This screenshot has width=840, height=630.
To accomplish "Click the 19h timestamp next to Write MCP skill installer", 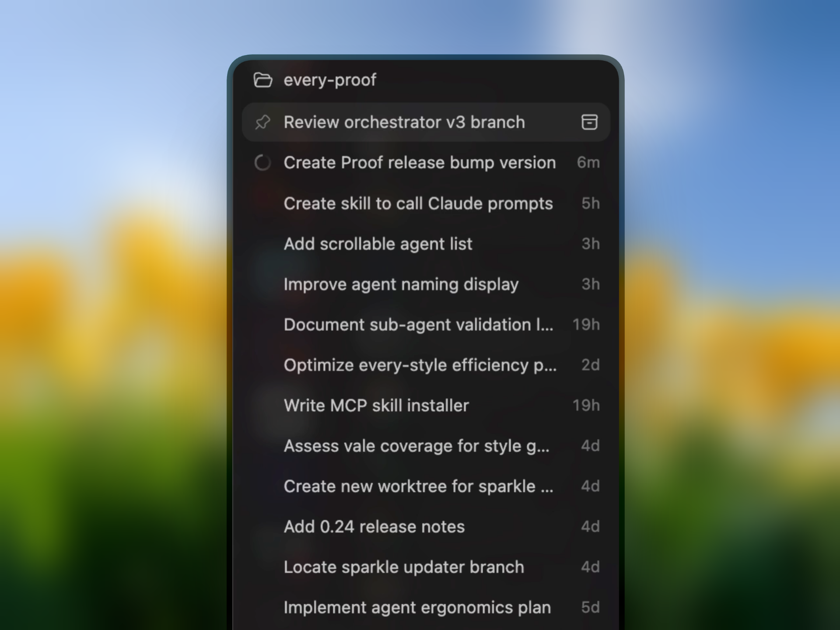I will [x=586, y=406].
